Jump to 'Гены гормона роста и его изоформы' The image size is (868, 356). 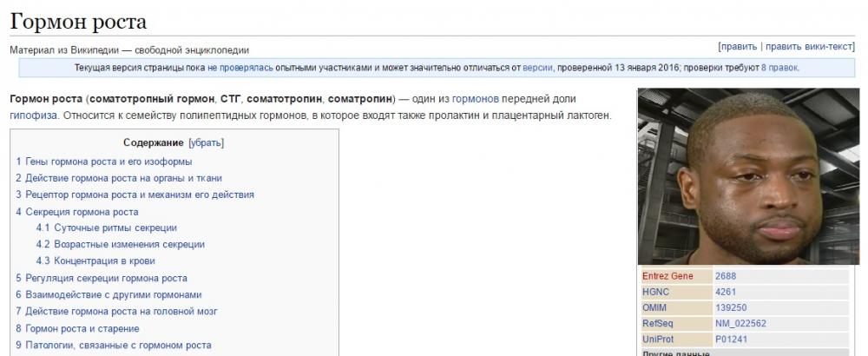(x=108, y=162)
